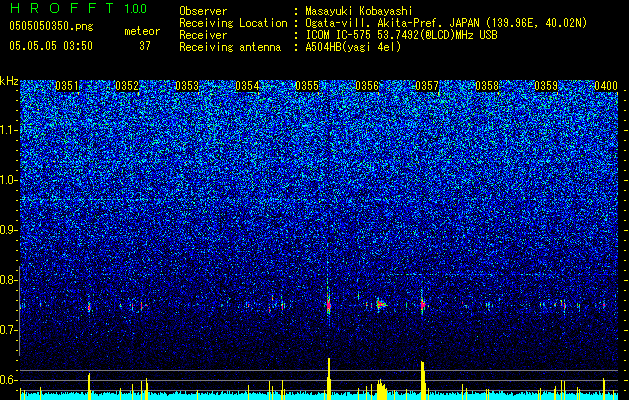Click the 0.8 frequency axis label

[8, 280]
